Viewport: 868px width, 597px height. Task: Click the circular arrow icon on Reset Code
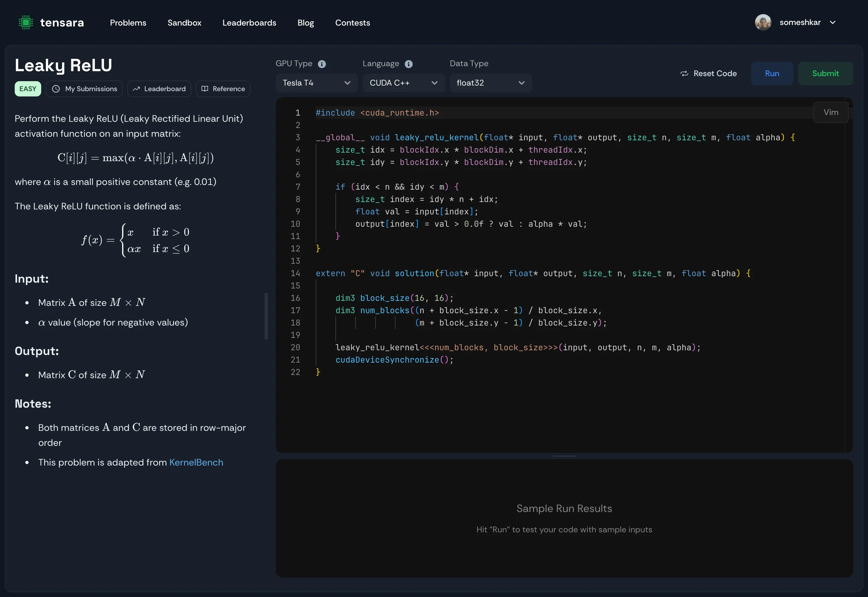coord(684,73)
